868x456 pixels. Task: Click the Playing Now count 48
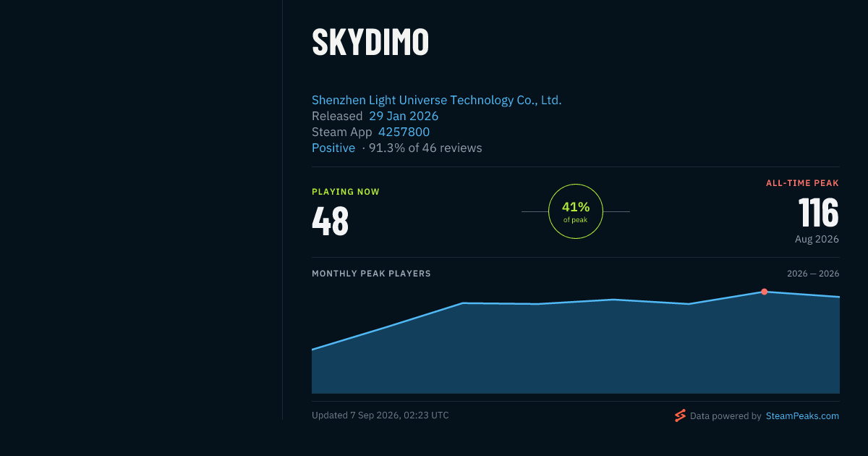[x=331, y=221]
